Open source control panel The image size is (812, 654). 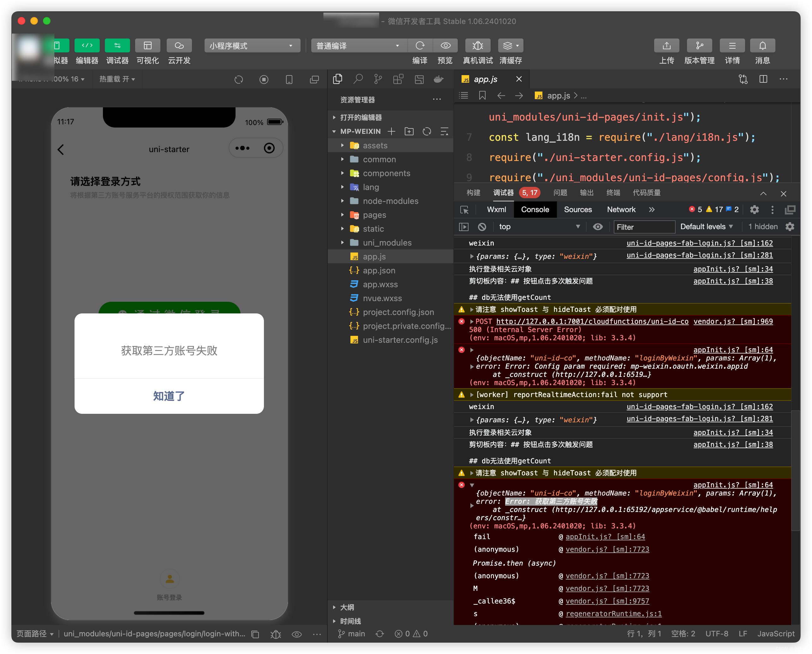[x=378, y=79]
